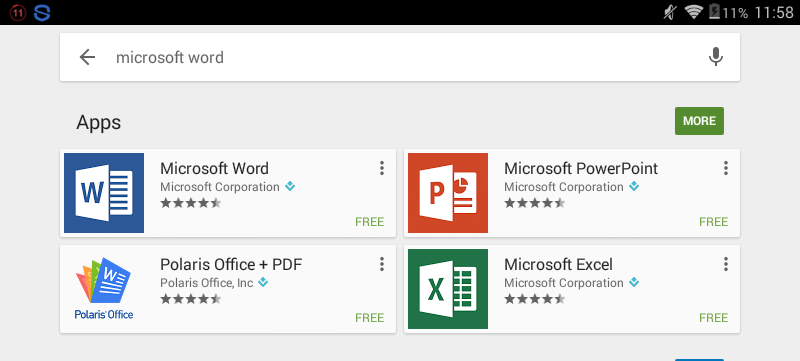Viewport: 800px width, 361px height.
Task: Tap the microphone voice search icon
Action: 716,57
